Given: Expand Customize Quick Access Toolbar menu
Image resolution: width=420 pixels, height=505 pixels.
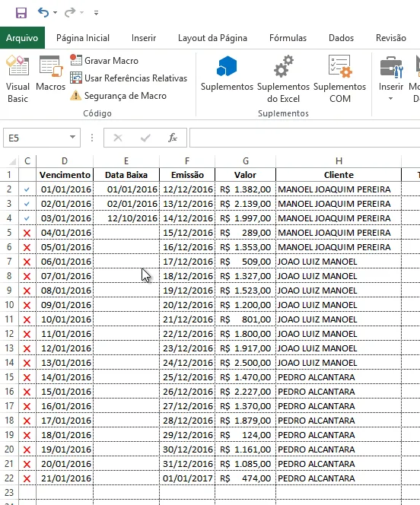Looking at the screenshot, I should tap(96, 13).
